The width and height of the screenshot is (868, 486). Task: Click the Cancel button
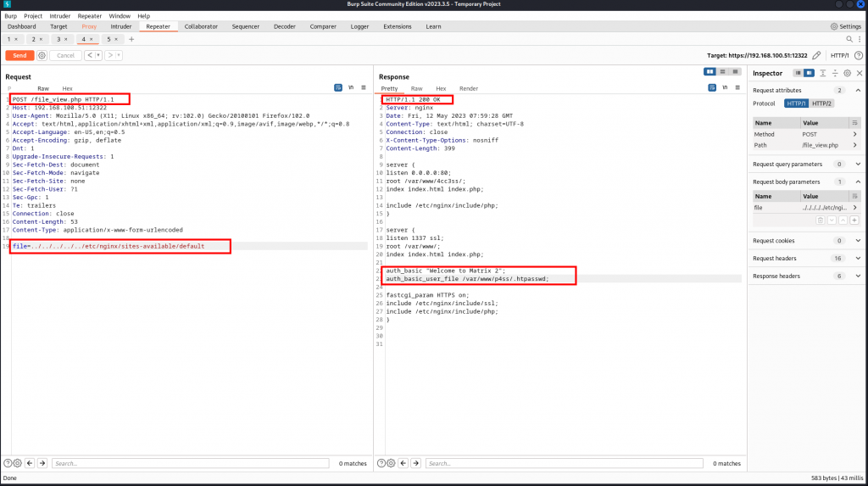tap(65, 55)
